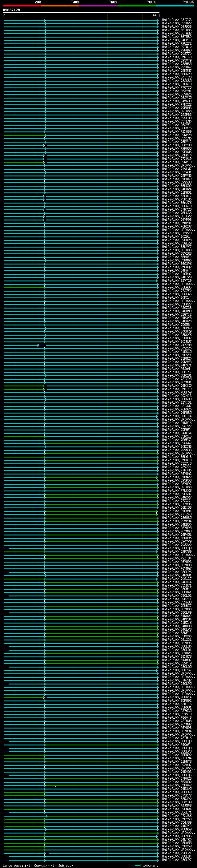Open hit UniRef100_Q0ITS8
This screenshot has width=197, height=868.
(x=177, y=78)
